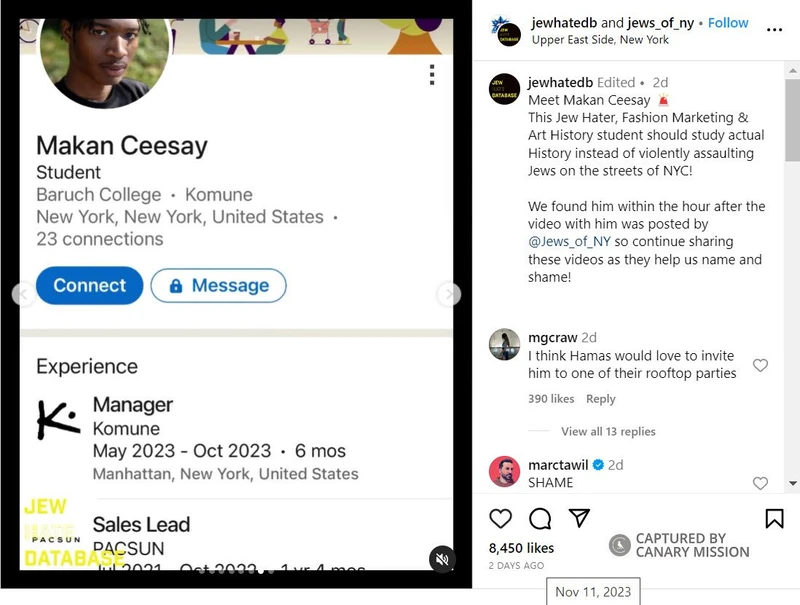Like the post using the heart icon
This screenshot has height=605, width=800.
pos(499,519)
